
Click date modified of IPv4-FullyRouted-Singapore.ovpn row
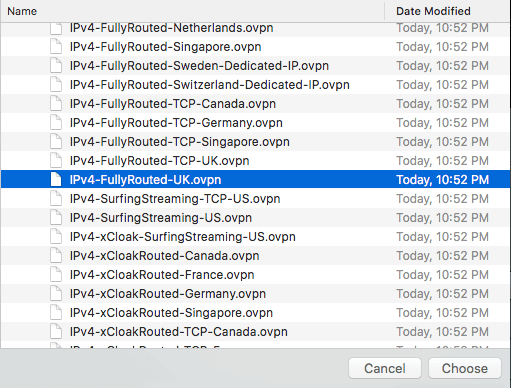coord(443,47)
